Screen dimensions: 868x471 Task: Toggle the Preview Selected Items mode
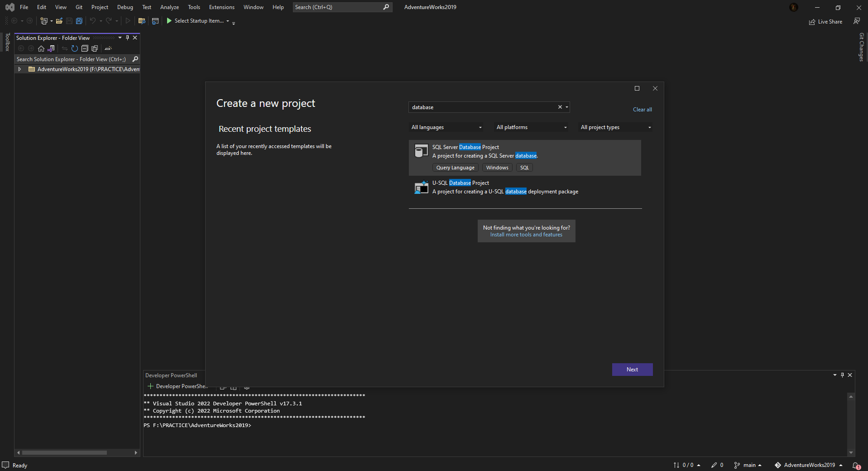[95, 48]
